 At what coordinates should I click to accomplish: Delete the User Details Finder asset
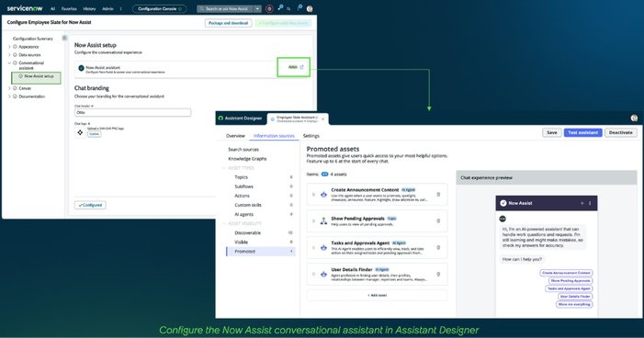tap(438, 275)
